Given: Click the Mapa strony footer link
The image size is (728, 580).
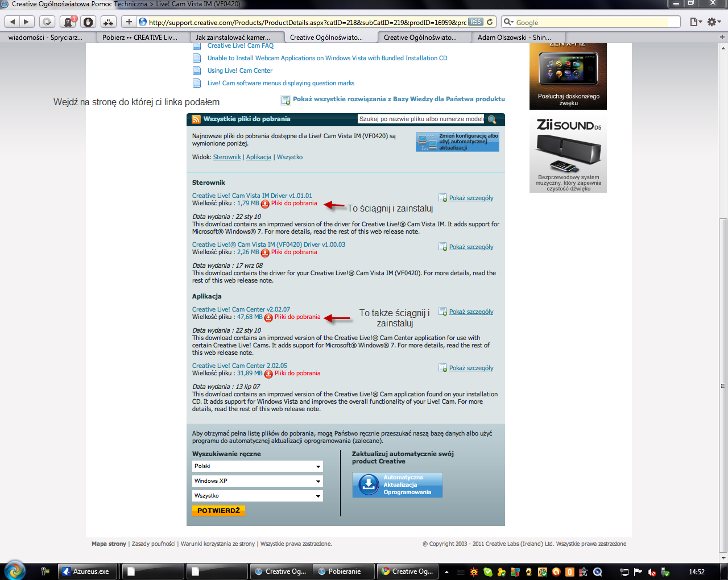Looking at the screenshot, I should (x=109, y=544).
